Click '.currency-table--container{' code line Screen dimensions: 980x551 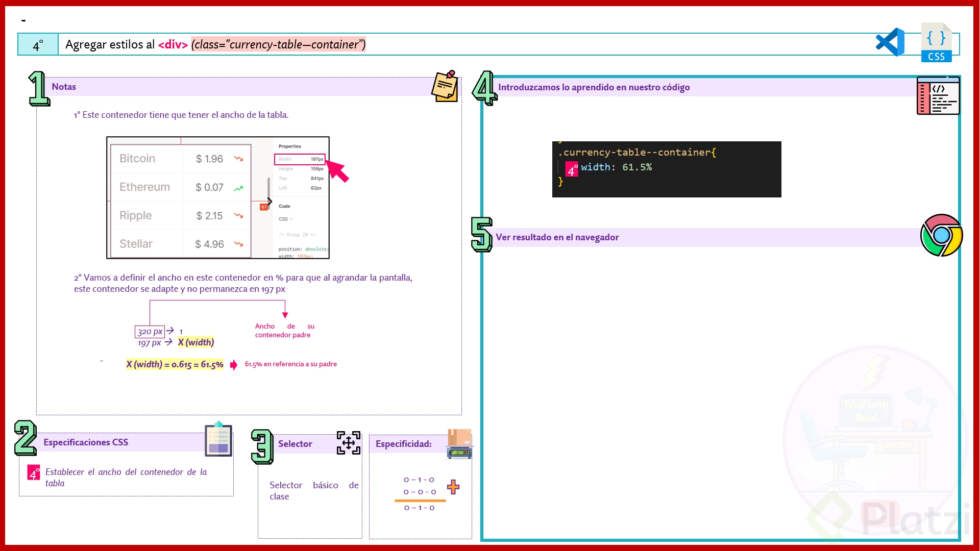pyautogui.click(x=637, y=153)
